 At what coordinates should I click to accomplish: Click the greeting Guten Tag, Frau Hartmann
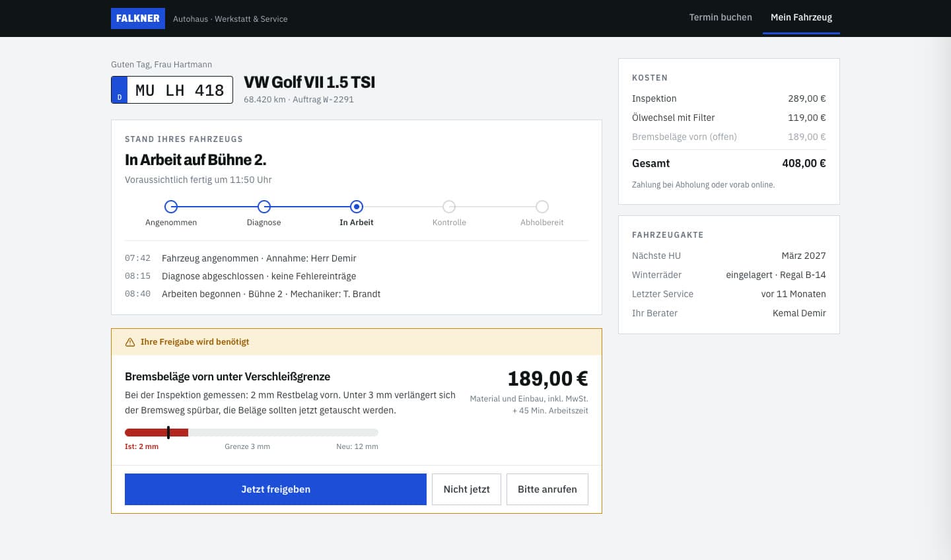point(162,65)
